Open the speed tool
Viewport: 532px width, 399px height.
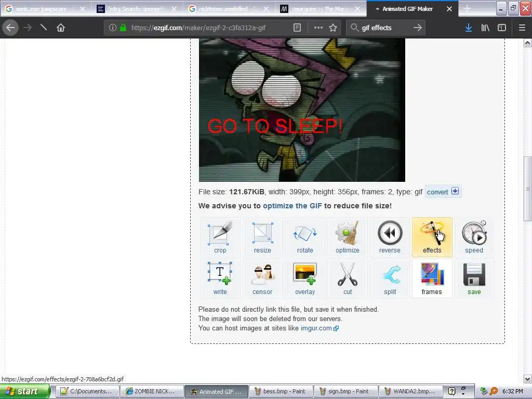click(474, 237)
